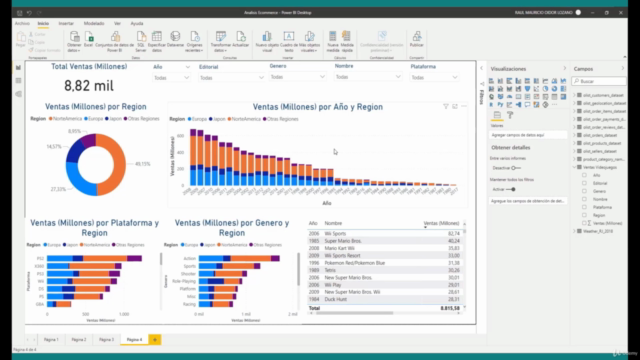Viewport: 640px width, 360px height.
Task: Create a Nueva medida
Action: [x=333, y=41]
